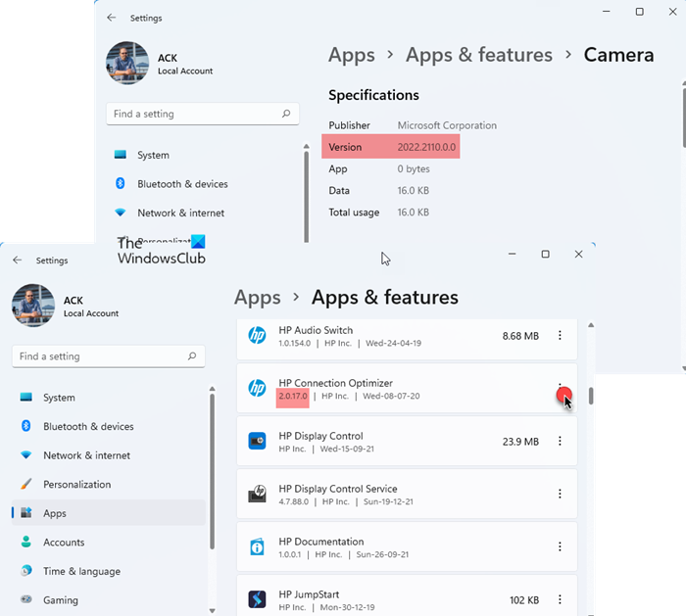
Task: Click HP JumpStart 102 KB size
Action: tap(523, 600)
